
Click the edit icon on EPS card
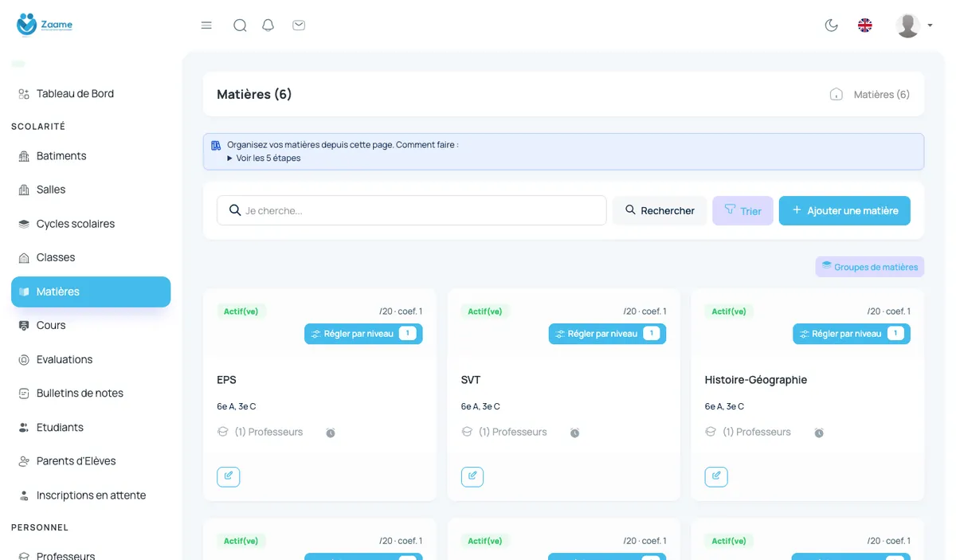[229, 476]
